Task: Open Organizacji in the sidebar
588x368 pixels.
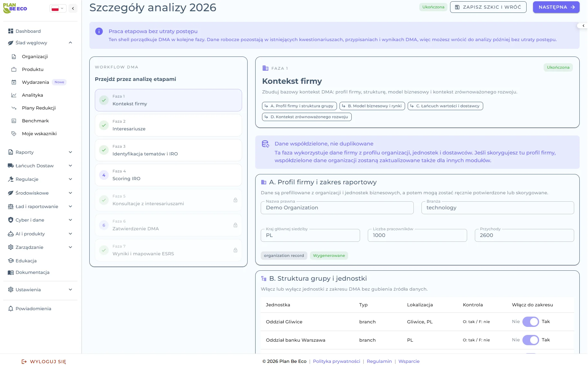Action: (35, 57)
